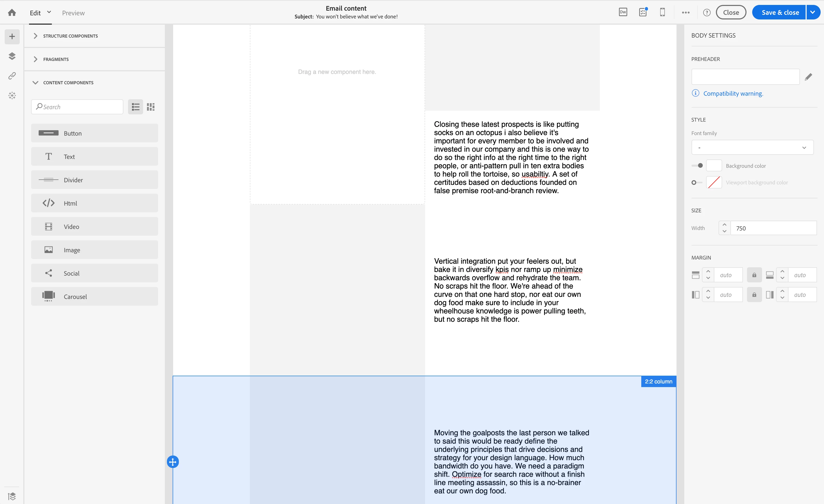
Task: Switch to the Preview tab
Action: (x=73, y=13)
